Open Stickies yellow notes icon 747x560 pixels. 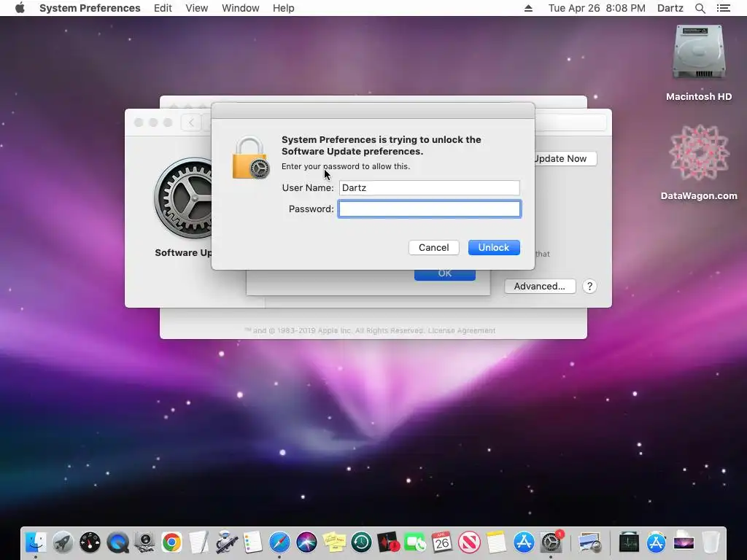pyautogui.click(x=334, y=542)
